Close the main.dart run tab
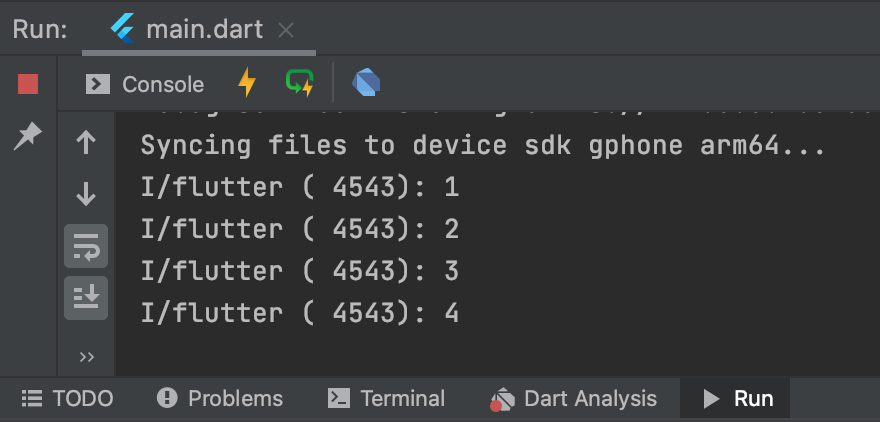The image size is (880, 422). point(286,30)
